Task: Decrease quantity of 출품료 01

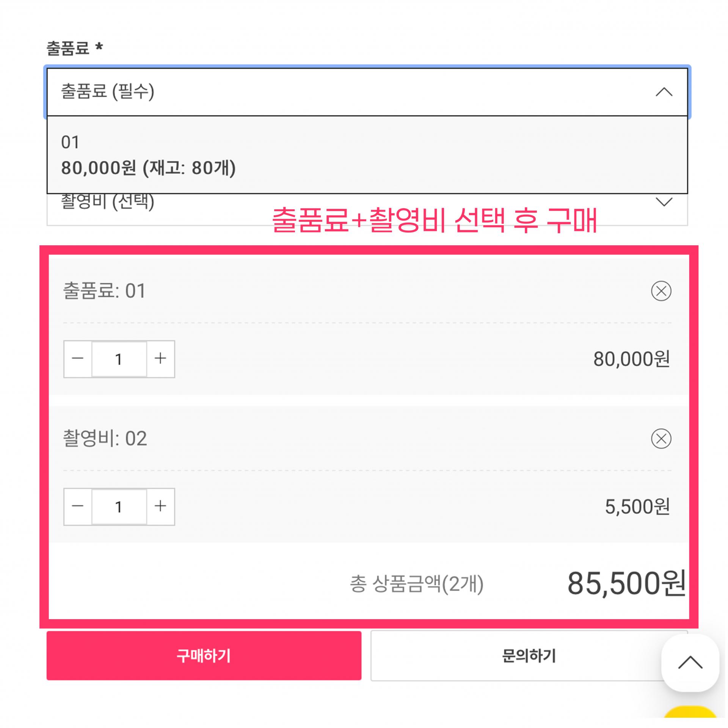Action: tap(78, 359)
